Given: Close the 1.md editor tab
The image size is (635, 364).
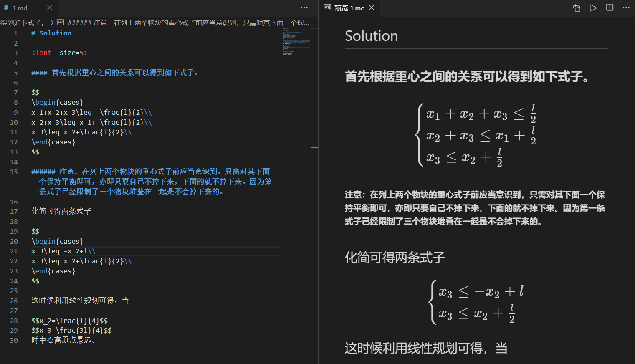Looking at the screenshot, I should pos(49,7).
